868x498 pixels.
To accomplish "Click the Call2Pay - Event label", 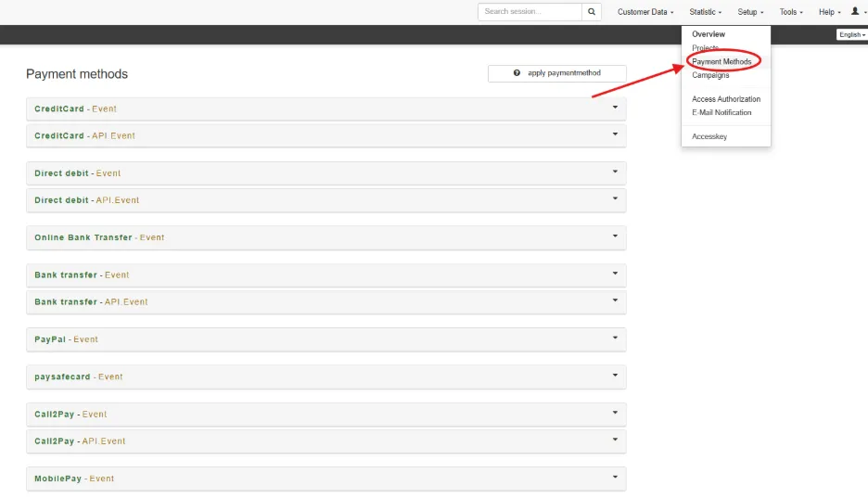I will (x=70, y=414).
